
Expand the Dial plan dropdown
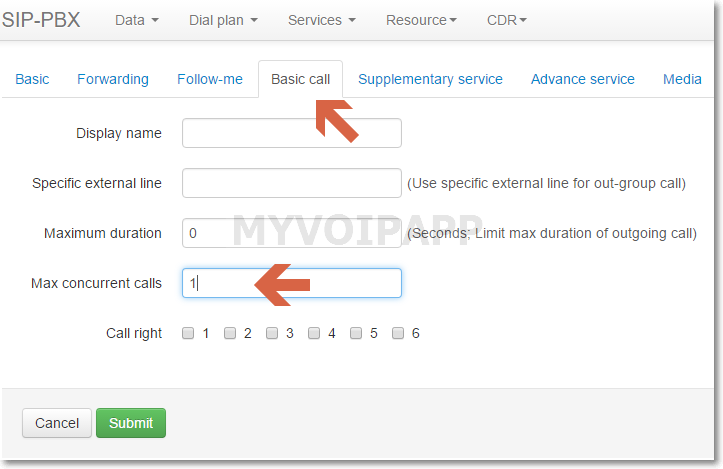coord(224,20)
